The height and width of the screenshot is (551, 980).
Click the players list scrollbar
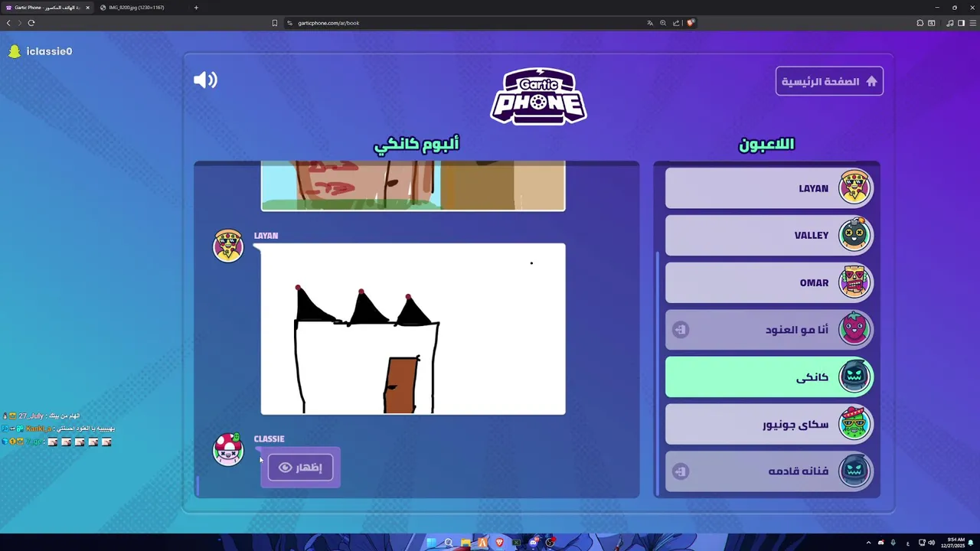[657, 375]
